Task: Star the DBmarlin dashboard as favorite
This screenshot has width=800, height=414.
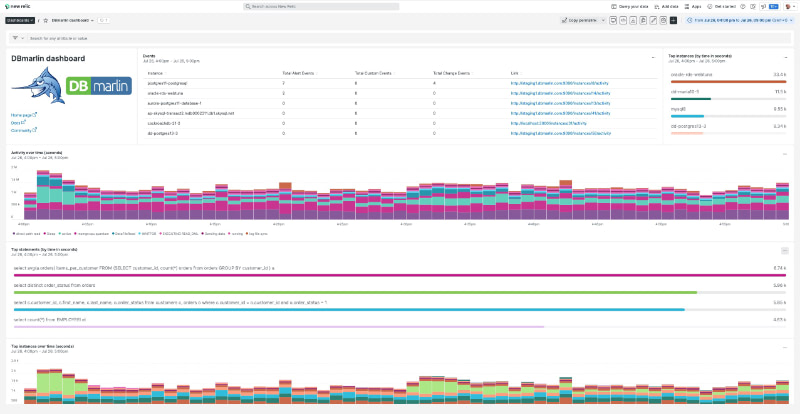Action: tap(46, 19)
